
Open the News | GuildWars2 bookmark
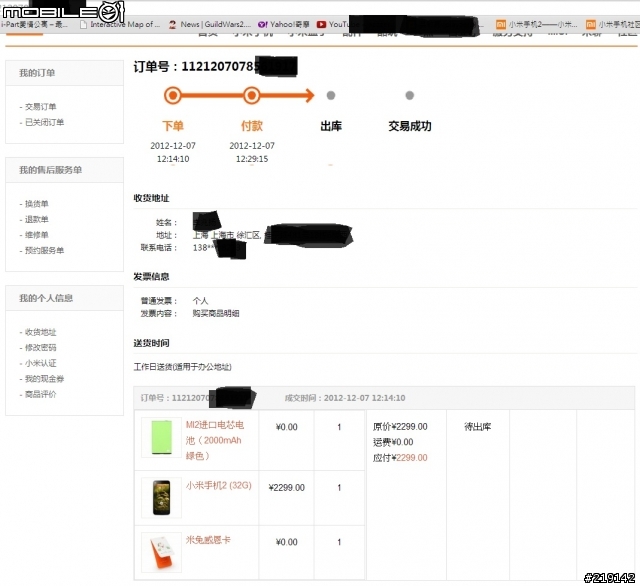[x=210, y=24]
